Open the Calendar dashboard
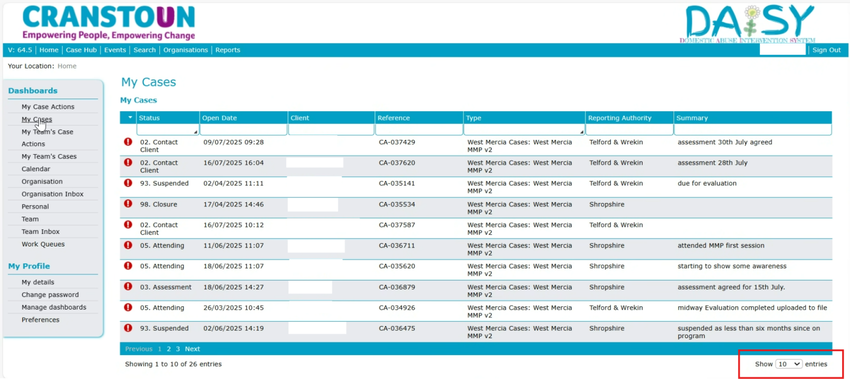850x379 pixels. click(36, 169)
